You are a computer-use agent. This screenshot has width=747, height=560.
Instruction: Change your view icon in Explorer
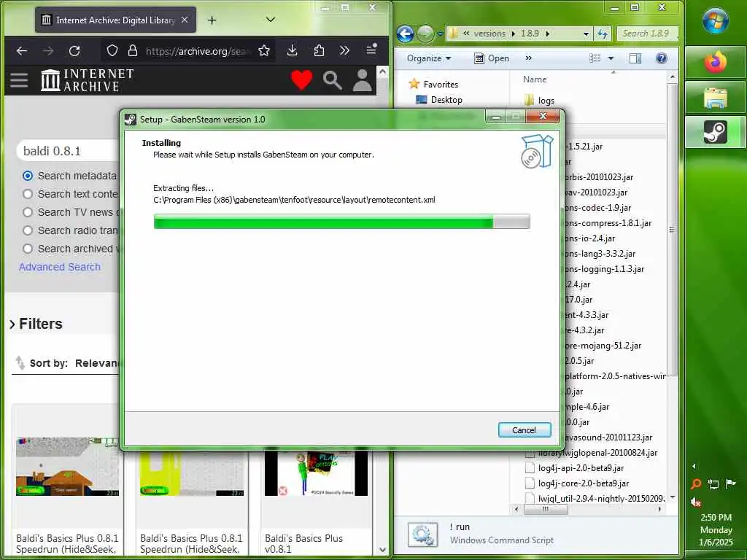[x=595, y=58]
